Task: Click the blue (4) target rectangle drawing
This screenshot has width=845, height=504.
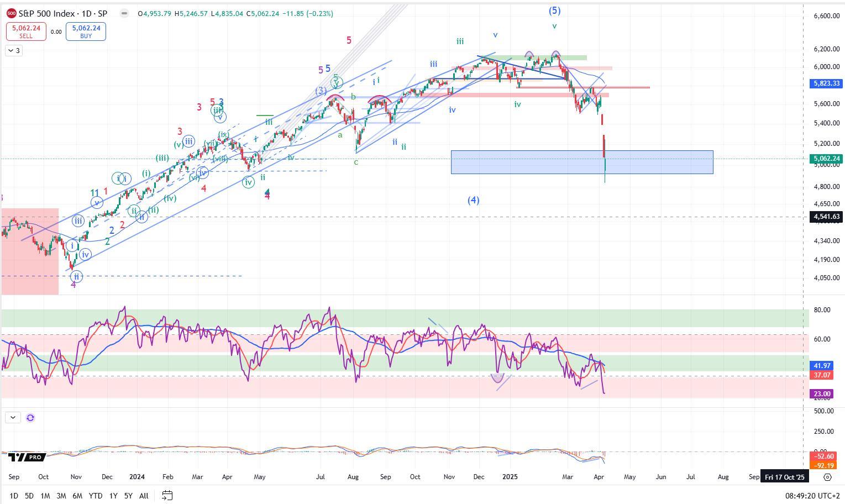Action: point(582,162)
